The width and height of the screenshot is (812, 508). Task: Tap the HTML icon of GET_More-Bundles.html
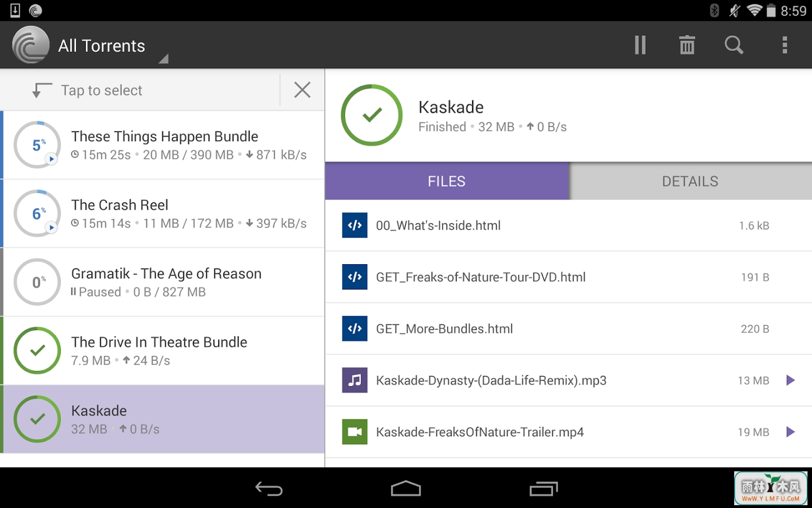[355, 329]
